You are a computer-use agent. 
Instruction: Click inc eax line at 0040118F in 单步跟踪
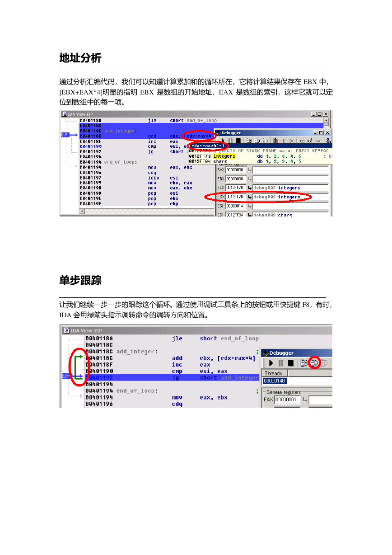coord(148,365)
